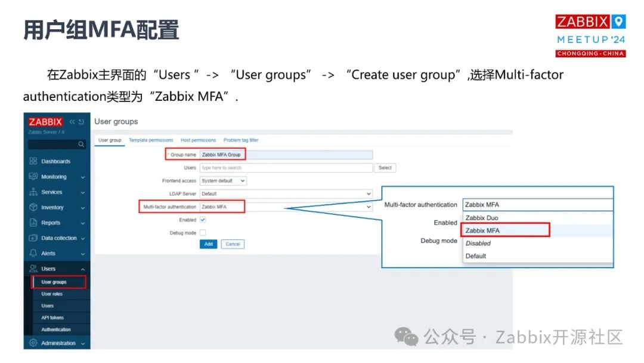644x363 pixels.
Task: Click the Select button beside Users
Action: coord(385,168)
